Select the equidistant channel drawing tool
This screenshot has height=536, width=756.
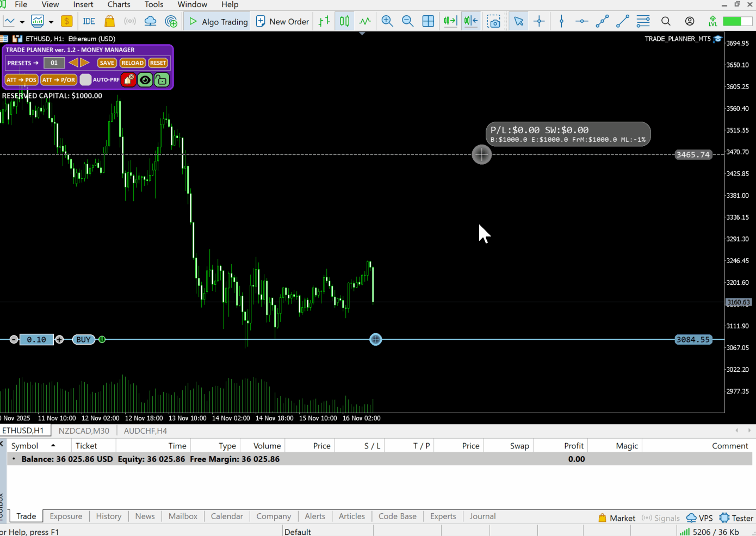click(x=602, y=21)
